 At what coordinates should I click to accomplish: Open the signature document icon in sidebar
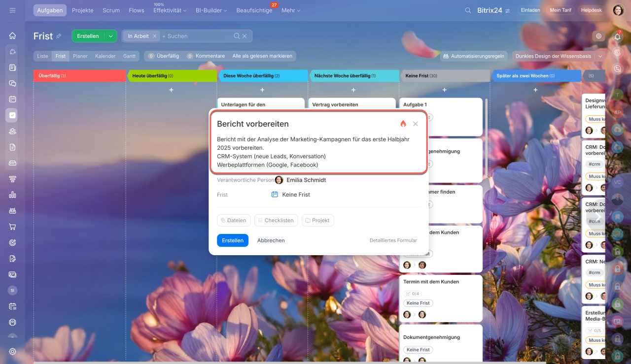pos(12,259)
